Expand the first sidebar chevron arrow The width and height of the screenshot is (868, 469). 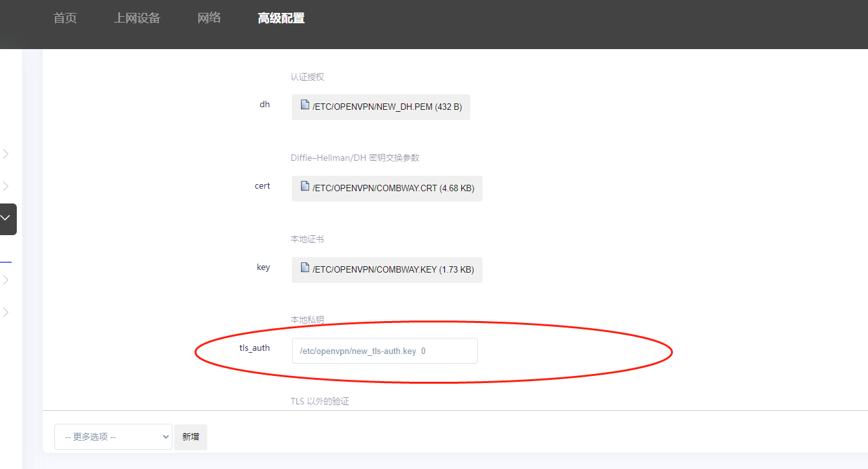coord(6,154)
